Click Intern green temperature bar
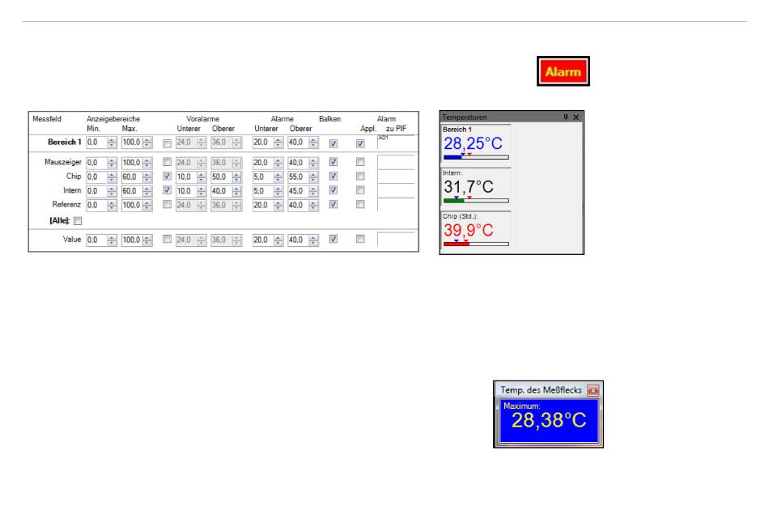Viewport: 769px width, 532px height. point(476,201)
